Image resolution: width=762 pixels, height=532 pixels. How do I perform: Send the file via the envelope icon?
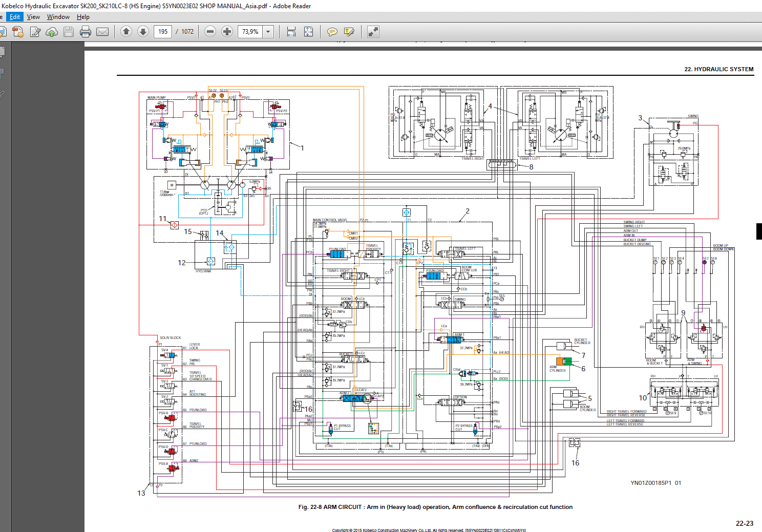point(102,32)
